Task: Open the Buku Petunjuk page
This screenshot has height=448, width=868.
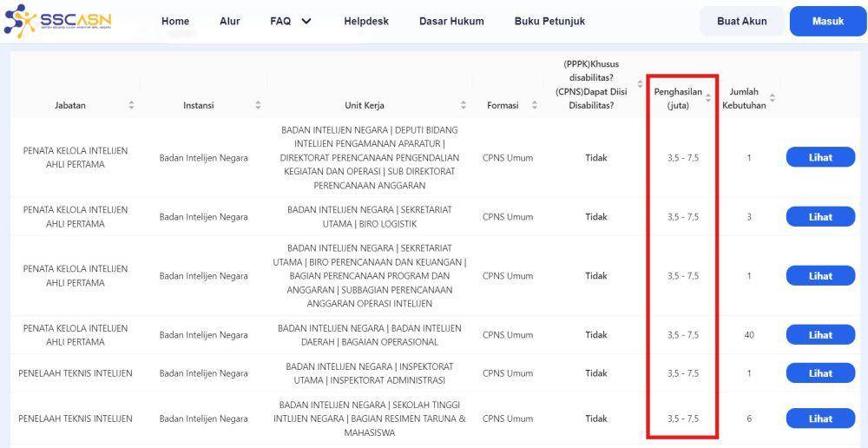Action: coord(549,21)
